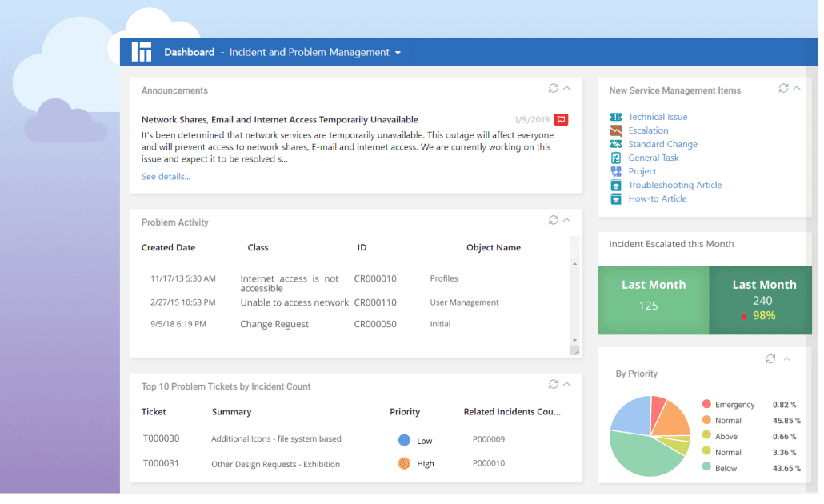Click the How-to Article icon
Viewport: 824px width, 504px height.
coord(616,198)
